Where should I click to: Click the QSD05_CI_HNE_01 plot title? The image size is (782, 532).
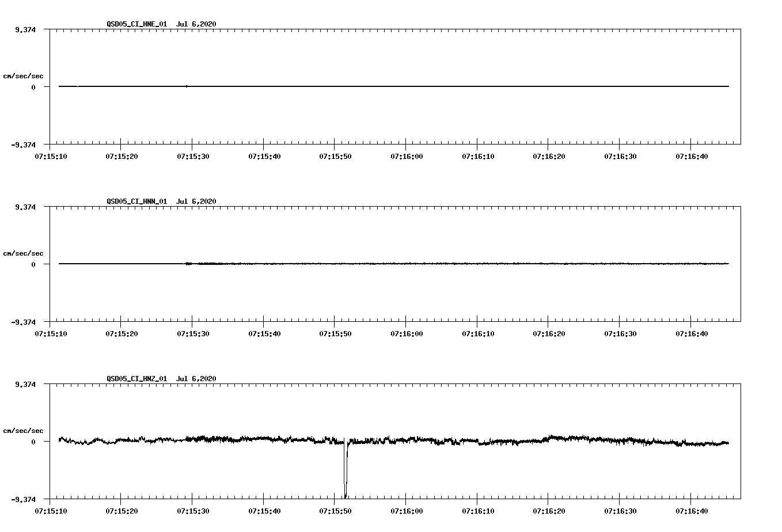pos(161,24)
